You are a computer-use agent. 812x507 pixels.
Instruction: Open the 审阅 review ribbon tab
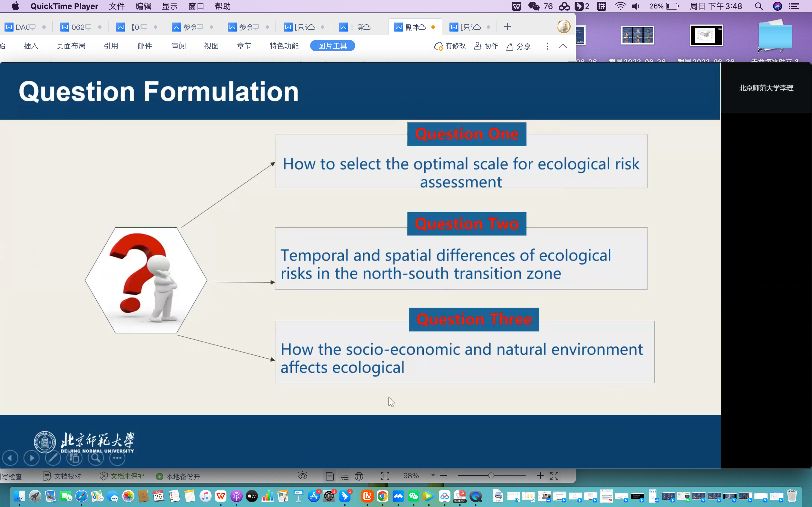[x=178, y=46]
